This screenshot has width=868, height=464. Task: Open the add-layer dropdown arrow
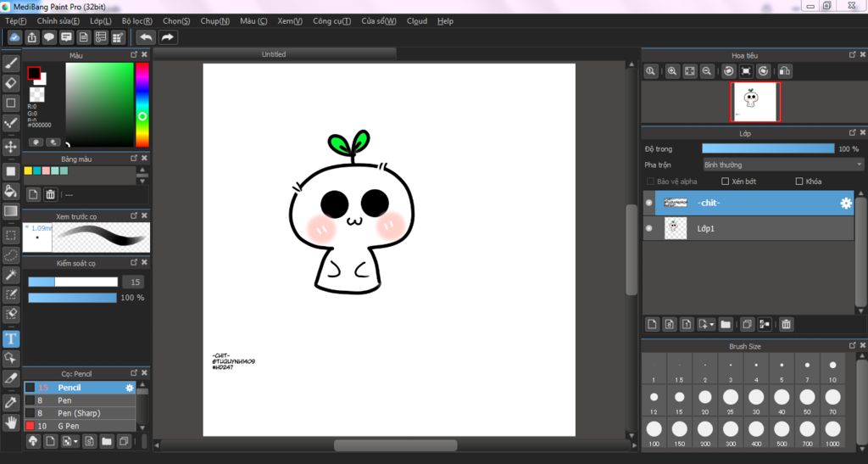(711, 325)
